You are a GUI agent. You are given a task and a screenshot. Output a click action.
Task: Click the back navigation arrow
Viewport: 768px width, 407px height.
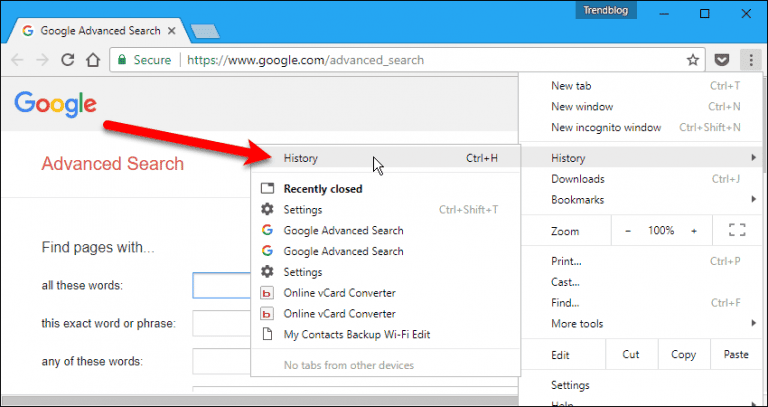click(x=17, y=60)
